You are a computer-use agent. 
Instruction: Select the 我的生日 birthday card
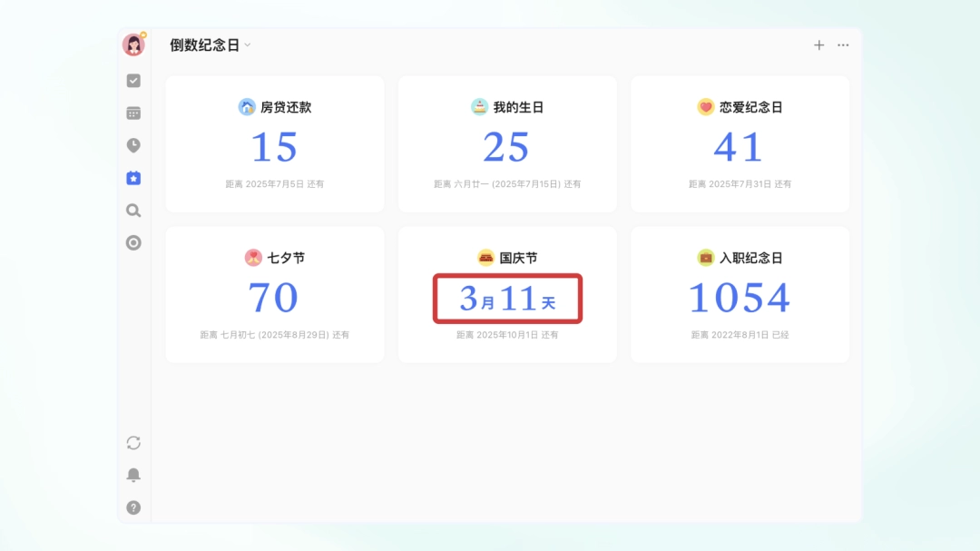(x=506, y=143)
